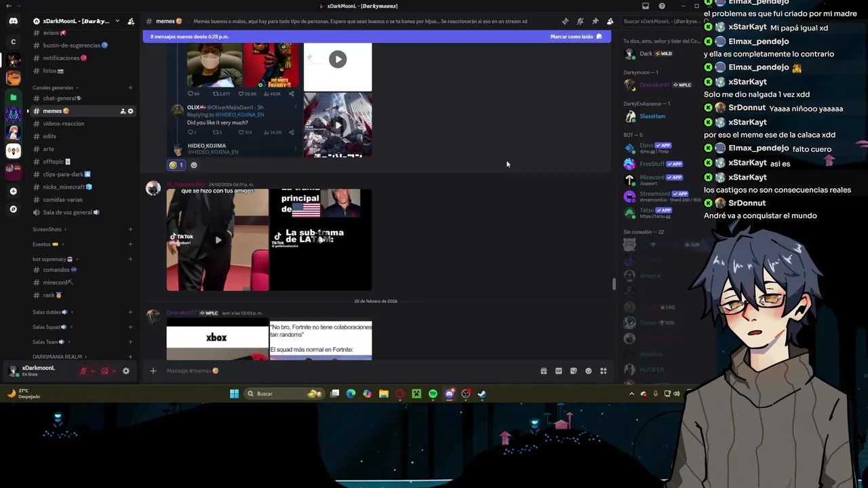Open apps launcher icon in message bar
This screenshot has height=488, width=868.
click(603, 371)
